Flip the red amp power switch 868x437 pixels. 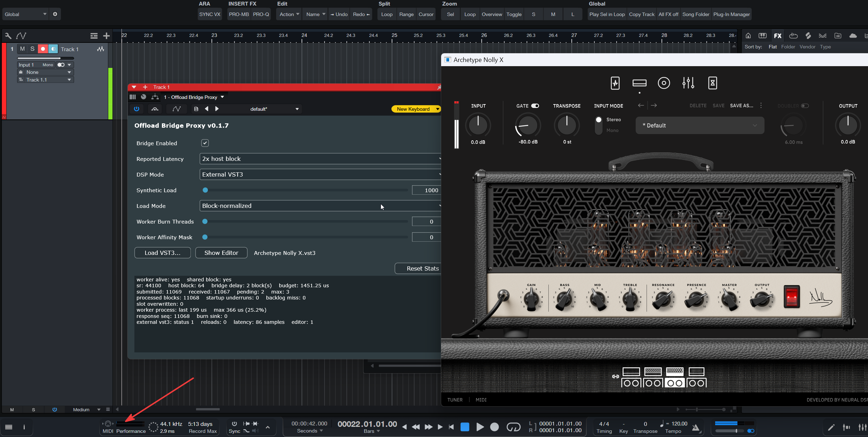coord(791,297)
